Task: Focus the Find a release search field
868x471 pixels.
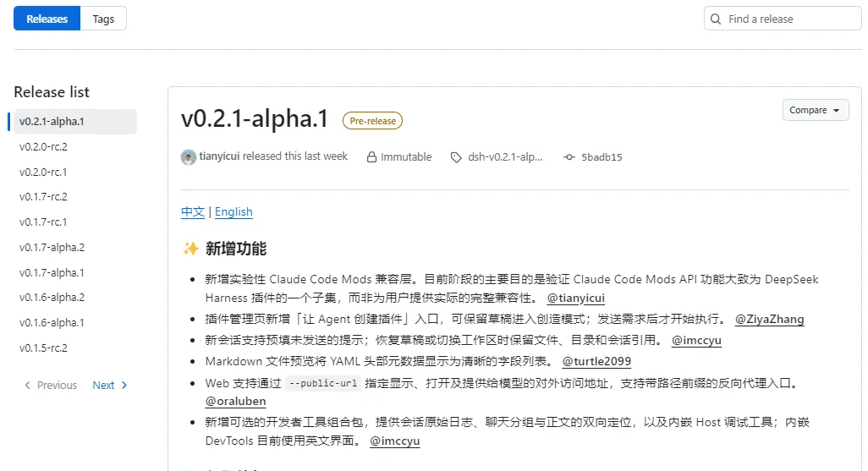Action: click(x=783, y=19)
